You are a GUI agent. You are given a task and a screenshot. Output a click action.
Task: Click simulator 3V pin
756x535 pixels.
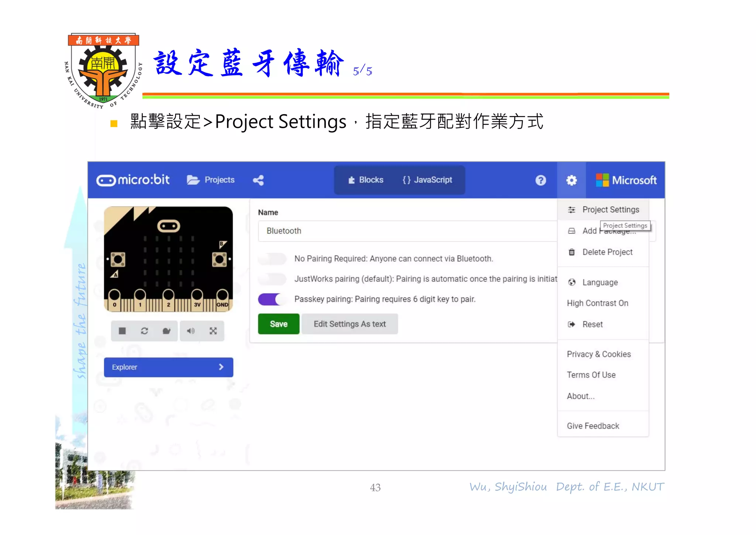[197, 300]
